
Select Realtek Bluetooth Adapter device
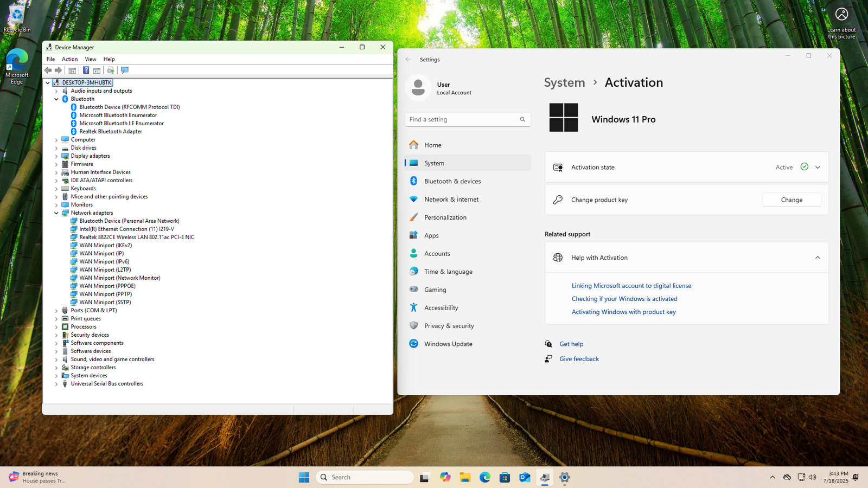point(111,132)
